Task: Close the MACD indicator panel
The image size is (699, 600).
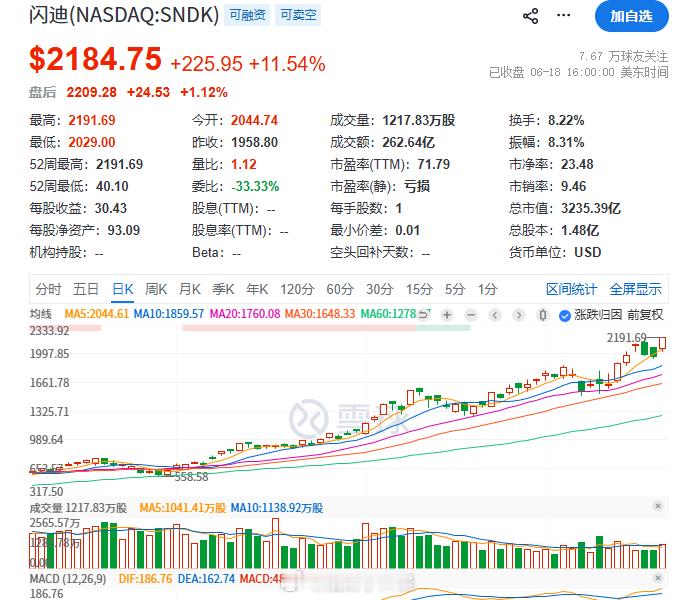Action: click(x=658, y=578)
